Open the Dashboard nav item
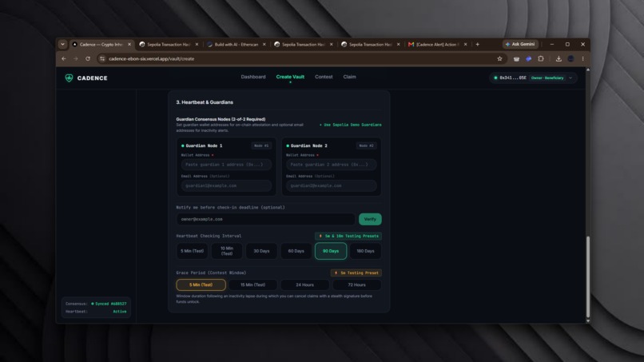 (x=253, y=77)
